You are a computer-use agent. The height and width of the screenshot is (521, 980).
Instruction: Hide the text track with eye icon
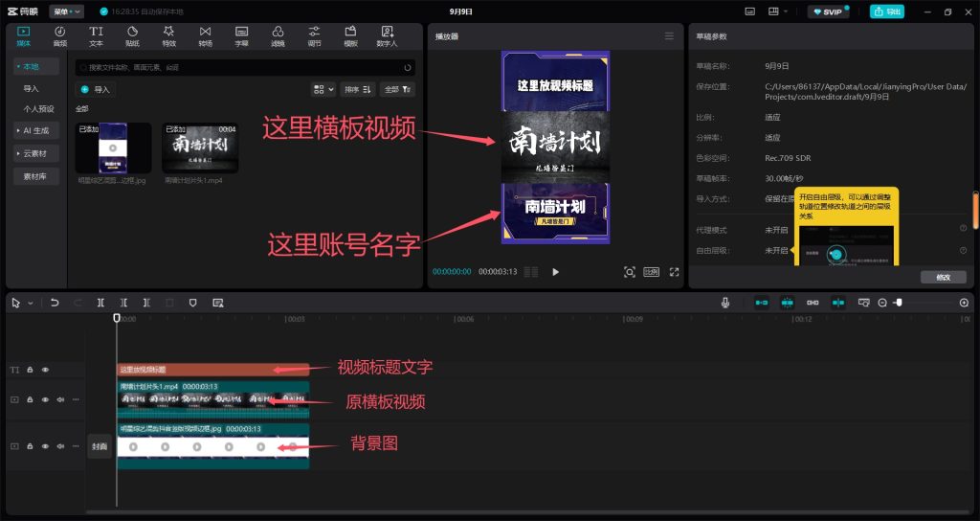(45, 370)
